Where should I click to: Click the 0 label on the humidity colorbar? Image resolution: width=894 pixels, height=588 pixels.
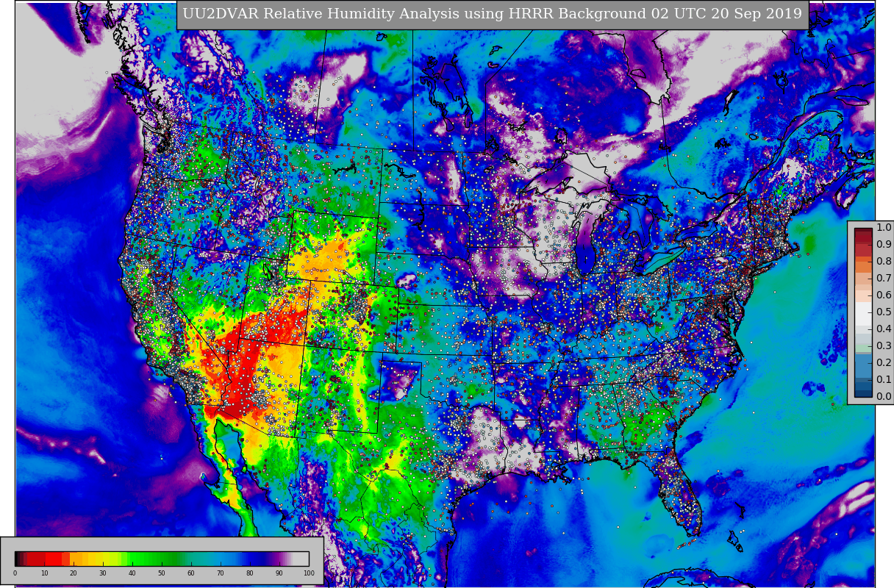click(15, 573)
